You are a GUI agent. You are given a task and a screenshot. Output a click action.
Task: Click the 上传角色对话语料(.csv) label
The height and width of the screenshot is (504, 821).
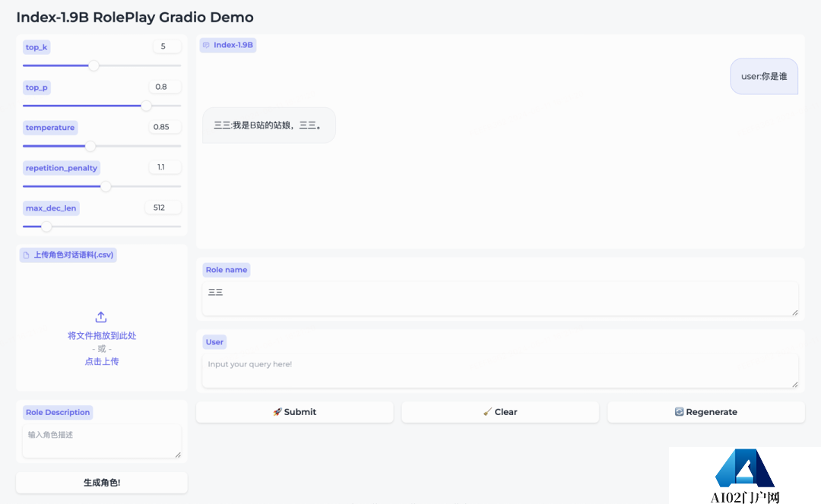coord(68,255)
